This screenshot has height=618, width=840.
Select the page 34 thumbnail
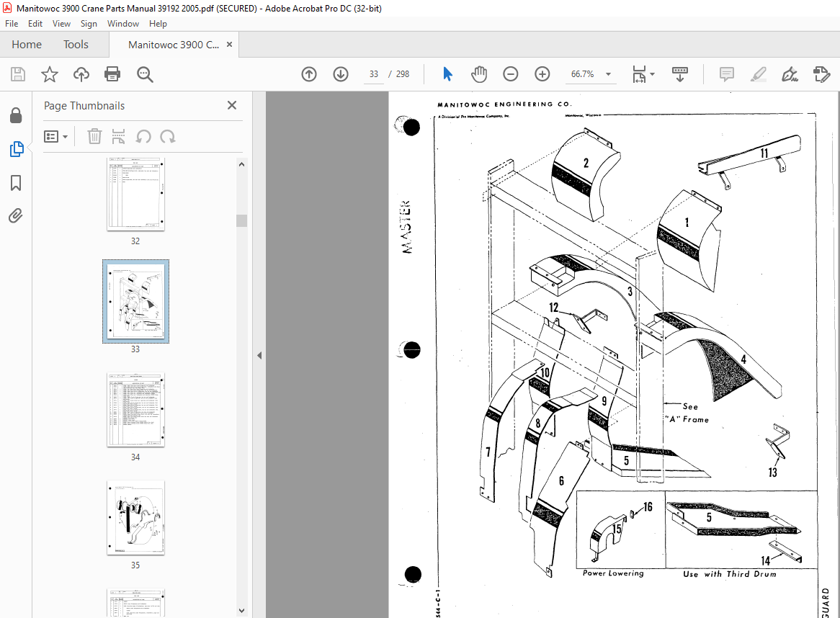coord(135,410)
